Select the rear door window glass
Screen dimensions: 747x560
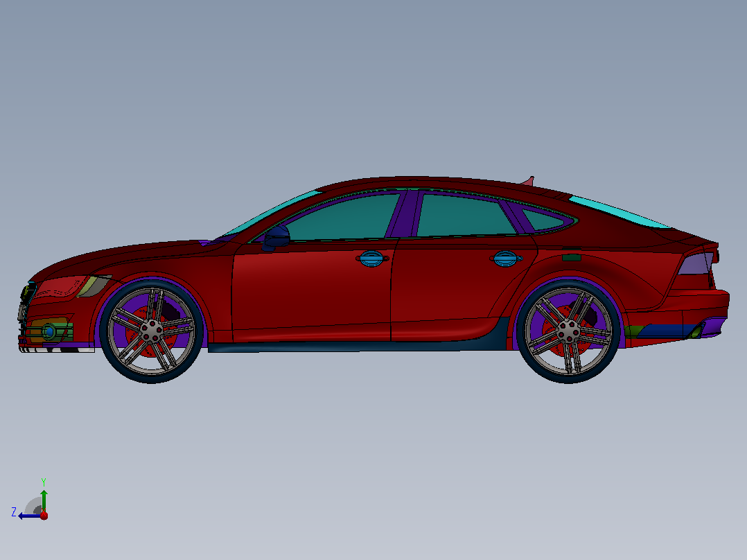(x=464, y=216)
